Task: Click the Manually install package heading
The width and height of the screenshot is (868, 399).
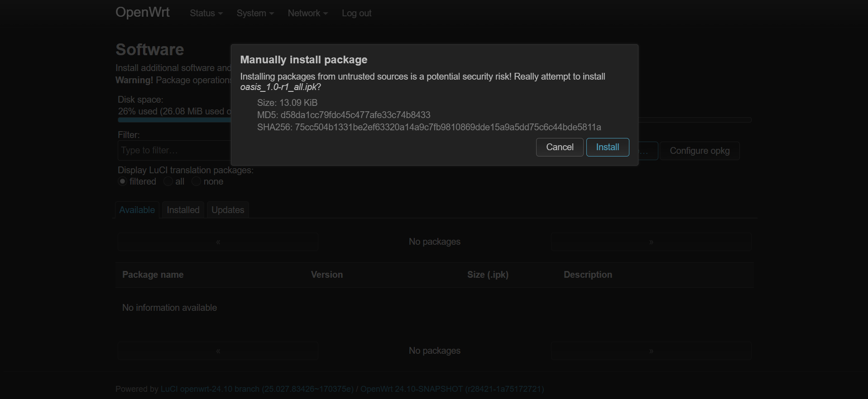Action: tap(303, 60)
